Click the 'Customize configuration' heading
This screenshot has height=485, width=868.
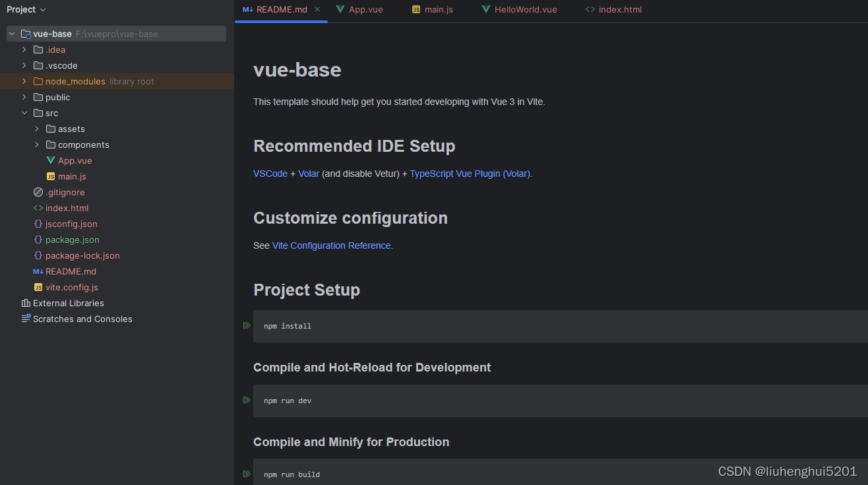click(x=350, y=218)
